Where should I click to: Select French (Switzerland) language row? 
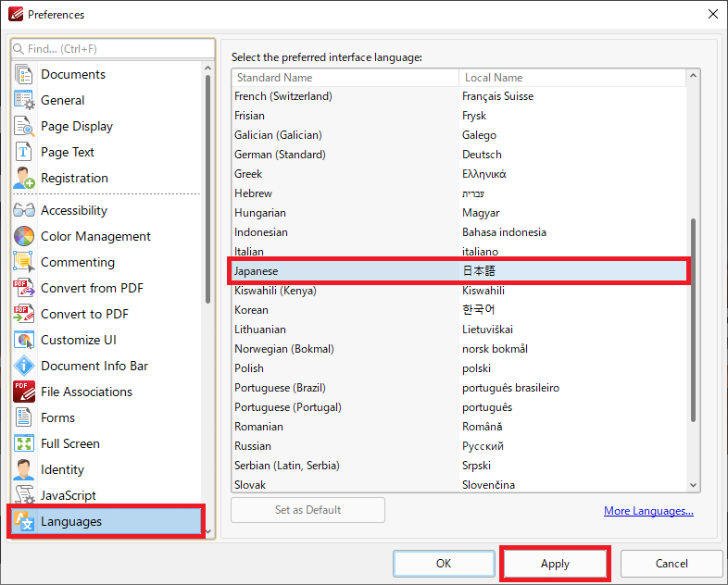[458, 96]
